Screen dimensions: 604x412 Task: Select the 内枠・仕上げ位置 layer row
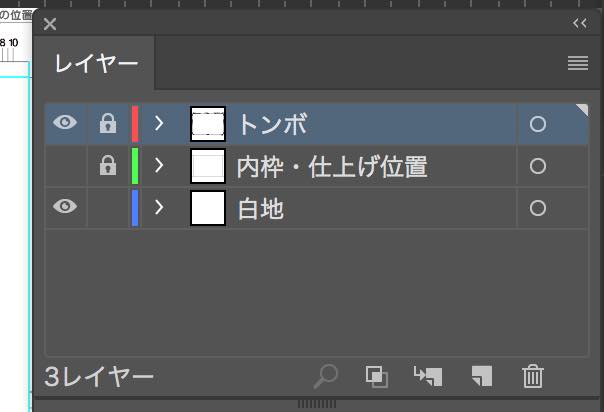click(x=316, y=166)
